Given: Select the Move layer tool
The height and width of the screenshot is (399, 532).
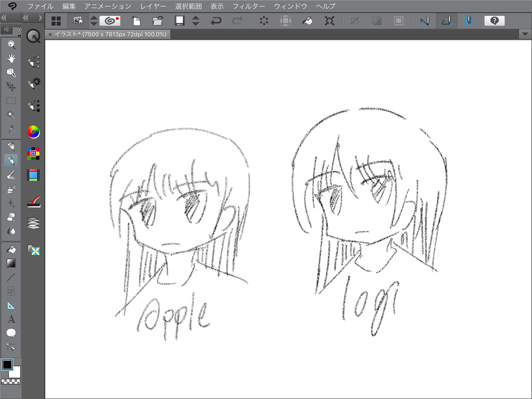Looking at the screenshot, I should click(11, 86).
